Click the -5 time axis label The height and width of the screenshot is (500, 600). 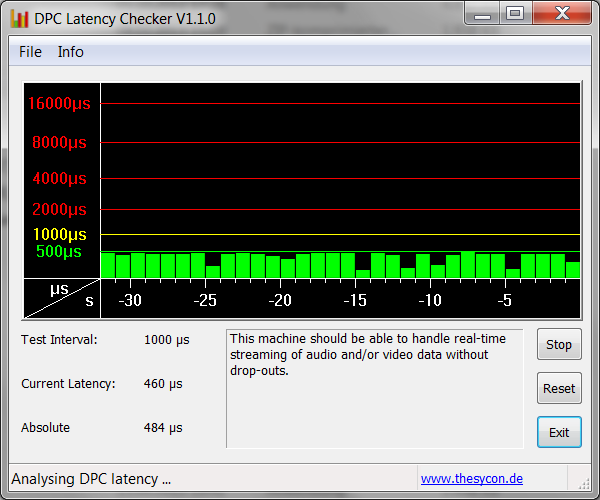pyautogui.click(x=505, y=300)
